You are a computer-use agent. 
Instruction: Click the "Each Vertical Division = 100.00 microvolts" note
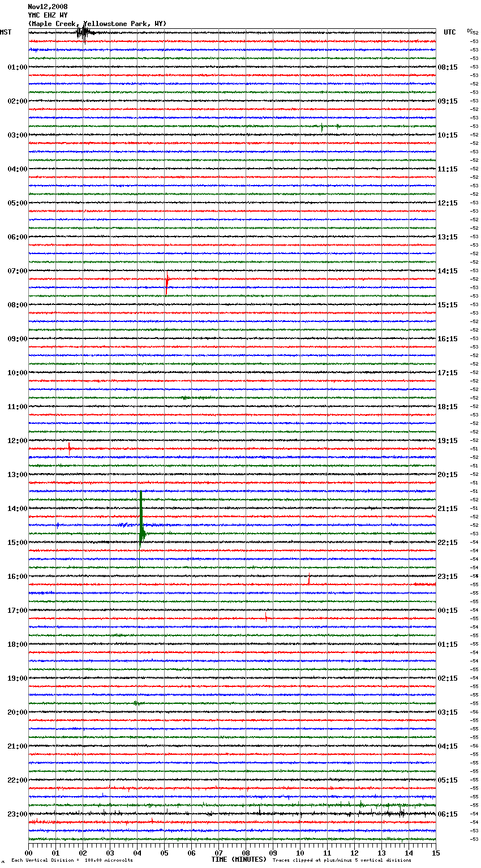tap(72, 860)
